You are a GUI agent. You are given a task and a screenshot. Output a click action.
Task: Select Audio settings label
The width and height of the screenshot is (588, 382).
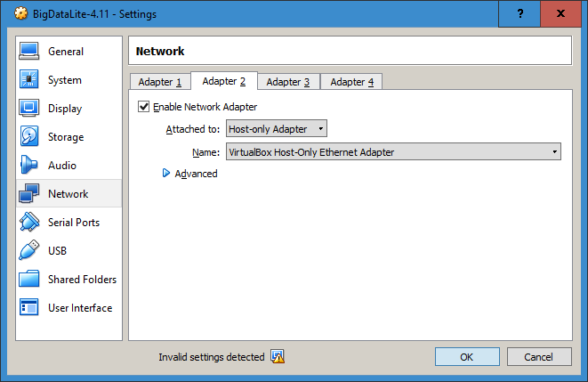pyautogui.click(x=62, y=166)
